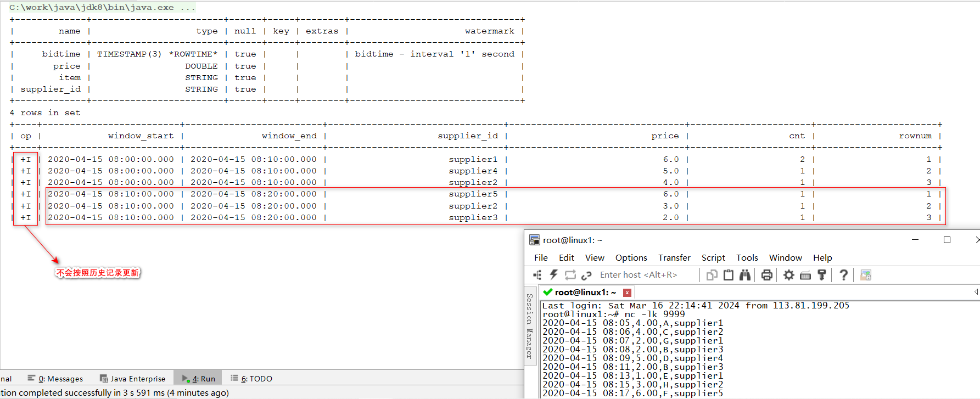Click the completed successfully status bar message
The width and height of the screenshot is (980, 399).
click(x=115, y=393)
